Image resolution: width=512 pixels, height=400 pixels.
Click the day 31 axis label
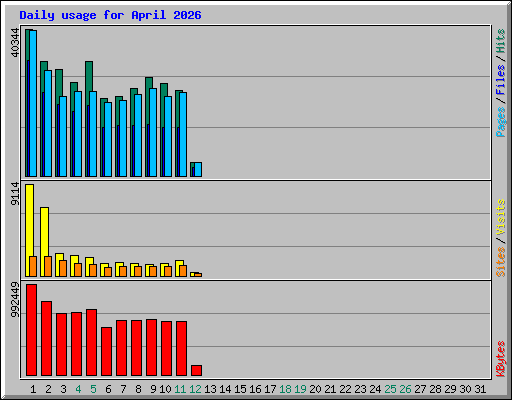click(x=480, y=389)
